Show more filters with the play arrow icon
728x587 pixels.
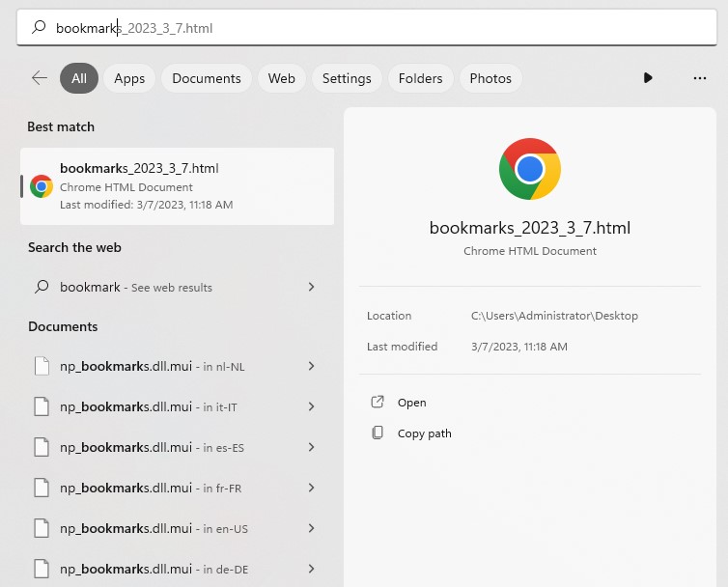tap(648, 77)
